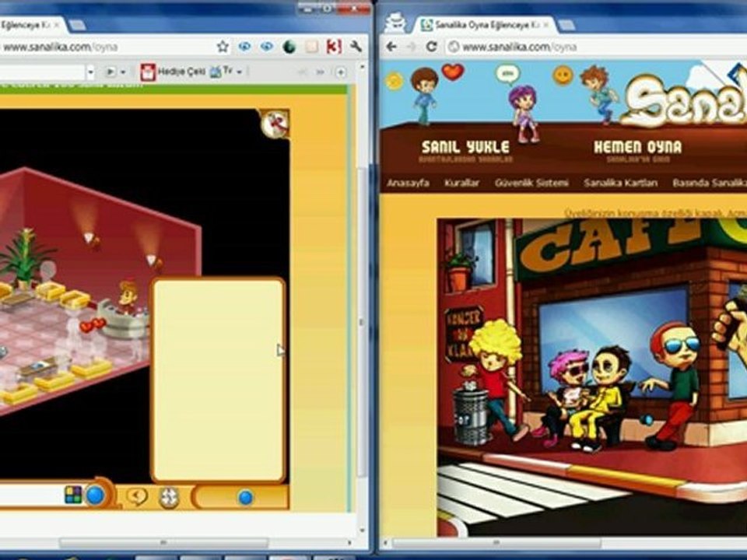
Task: Open speech bubble chat icon in game bar
Action: [137, 497]
